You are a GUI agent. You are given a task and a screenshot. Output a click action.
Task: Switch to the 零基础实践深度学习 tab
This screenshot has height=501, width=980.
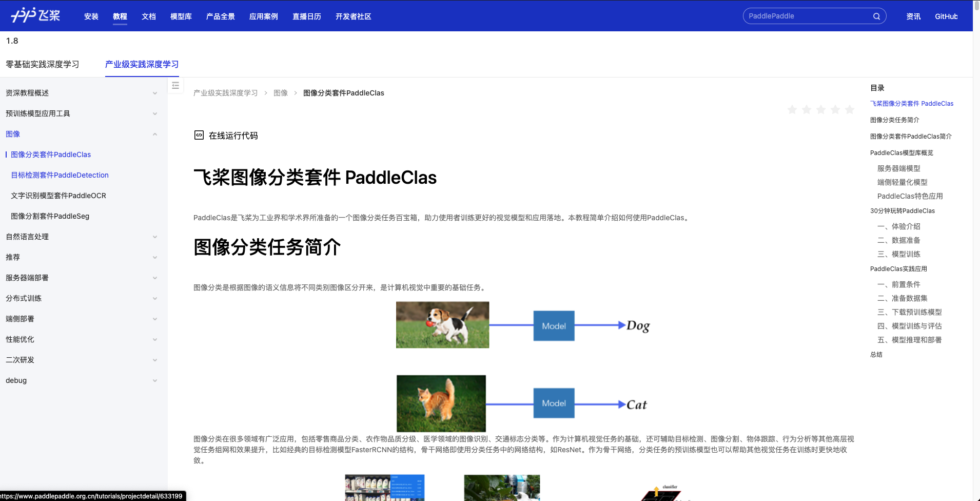coord(43,64)
